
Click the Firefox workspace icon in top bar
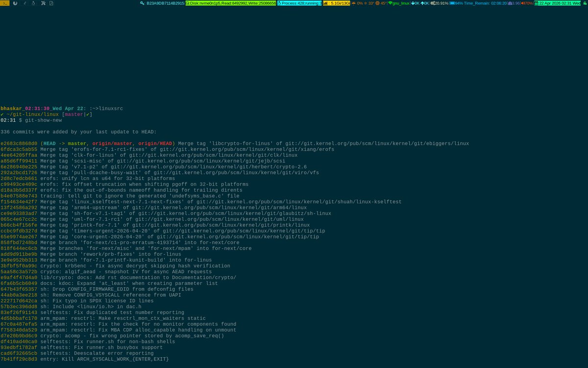tap(15, 3)
